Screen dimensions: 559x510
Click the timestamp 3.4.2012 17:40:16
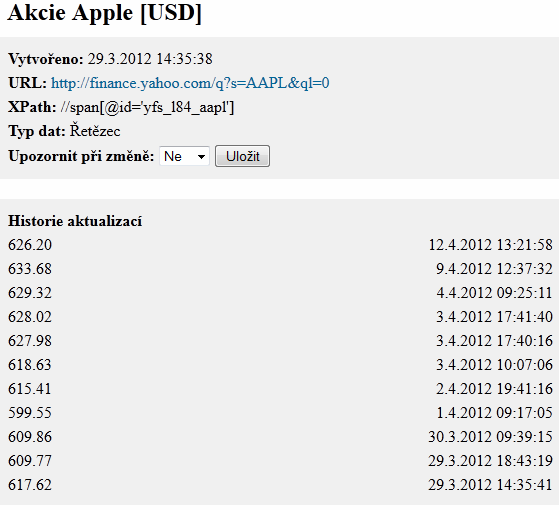tap(494, 341)
